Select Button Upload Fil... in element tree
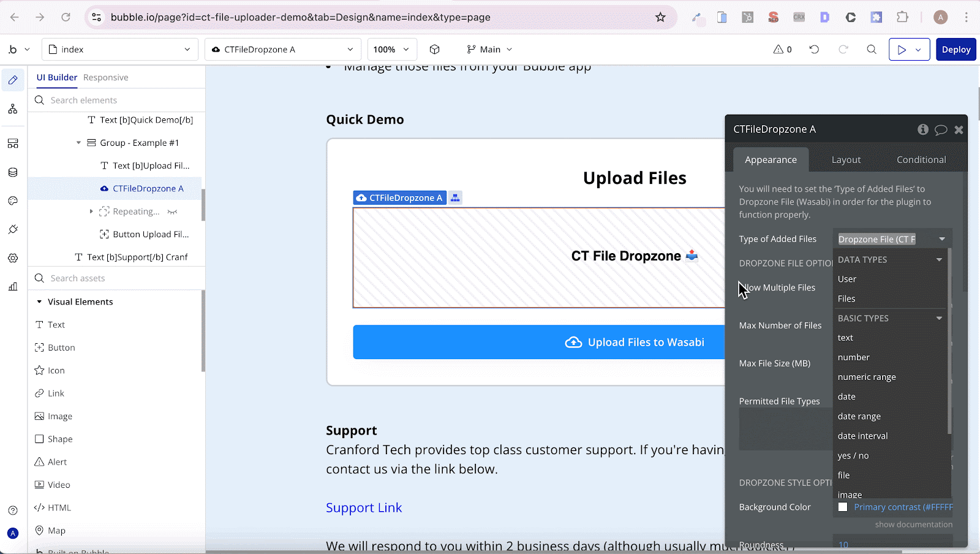980x554 pixels. [x=145, y=234]
